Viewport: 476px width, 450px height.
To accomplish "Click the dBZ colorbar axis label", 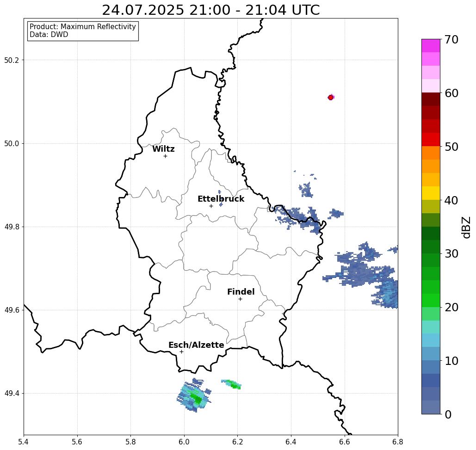I will point(466,227).
